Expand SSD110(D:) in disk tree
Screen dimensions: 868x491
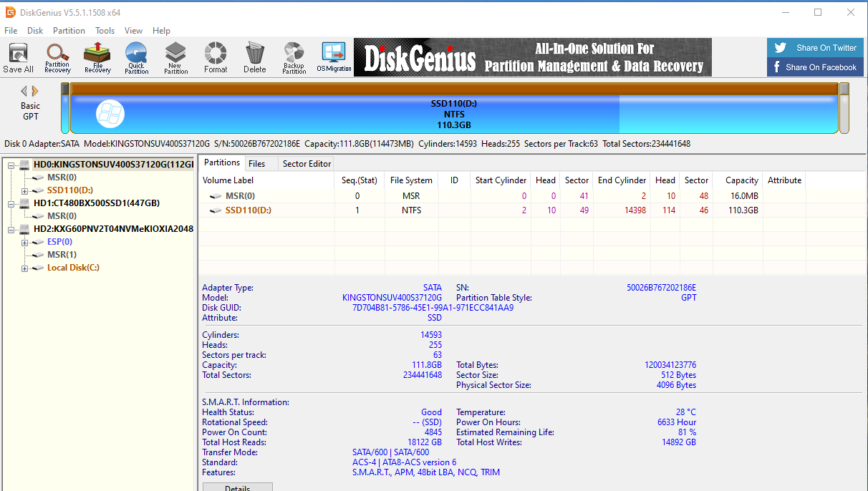25,190
